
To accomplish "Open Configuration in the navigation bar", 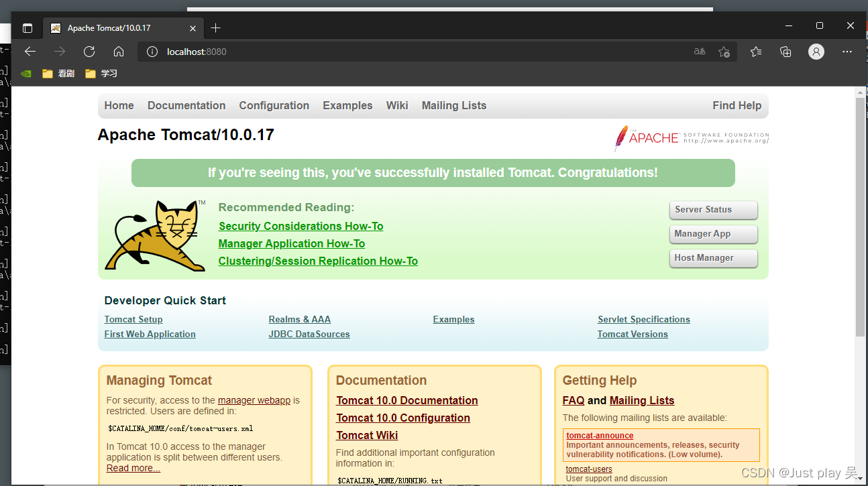I will [x=274, y=105].
